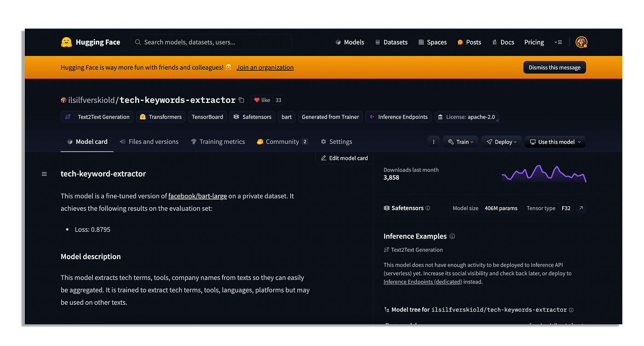Image resolution: width=644 pixels, height=346 pixels.
Task: Click the Downloads last month label
Action: click(411, 170)
